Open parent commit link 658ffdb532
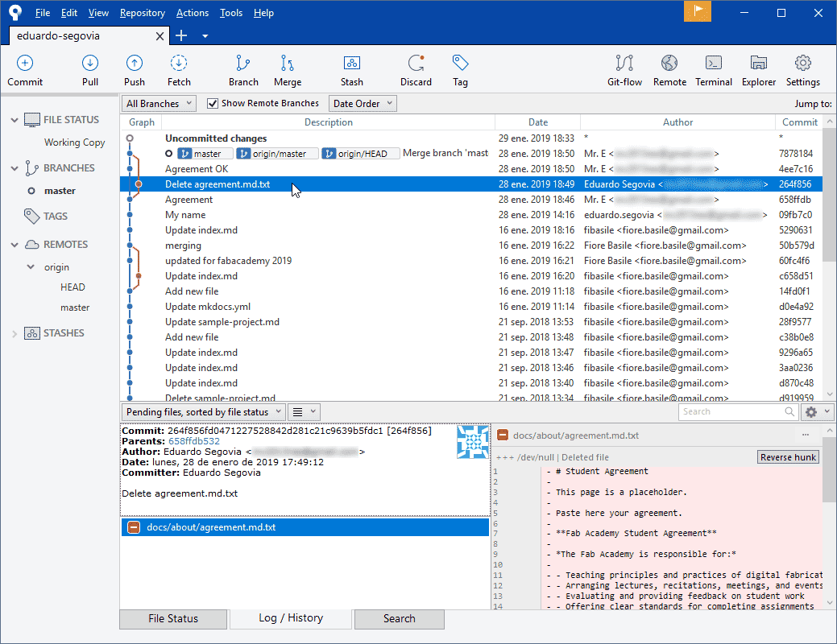The width and height of the screenshot is (837, 644). (193, 441)
